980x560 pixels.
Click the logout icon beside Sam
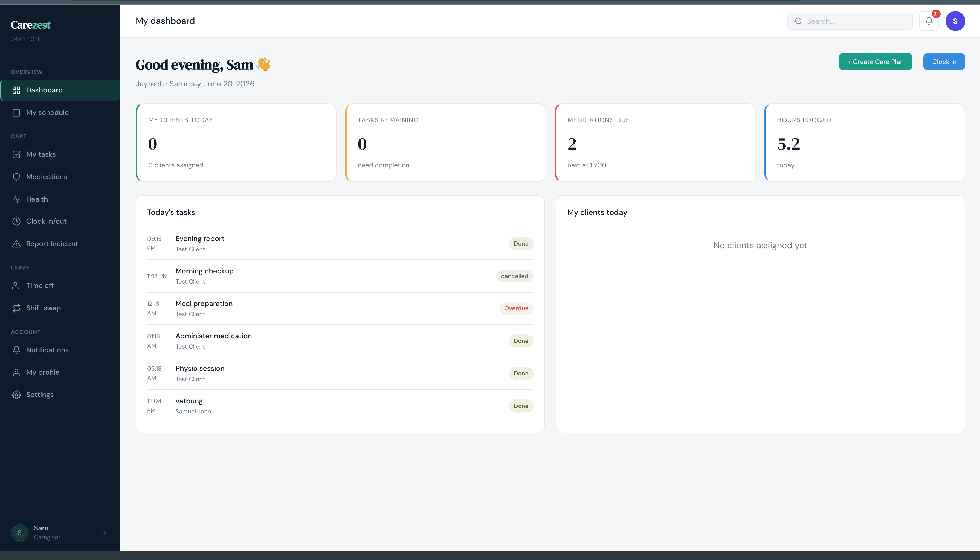point(103,533)
